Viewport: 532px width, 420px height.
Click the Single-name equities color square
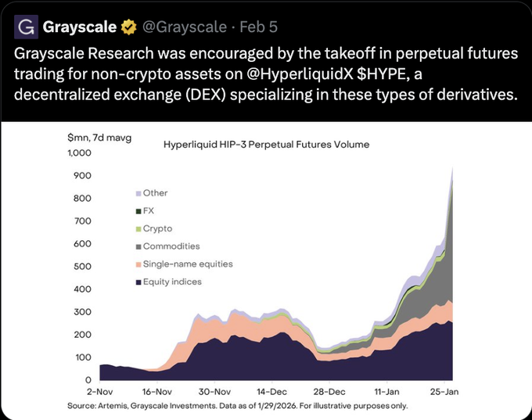[138, 264]
